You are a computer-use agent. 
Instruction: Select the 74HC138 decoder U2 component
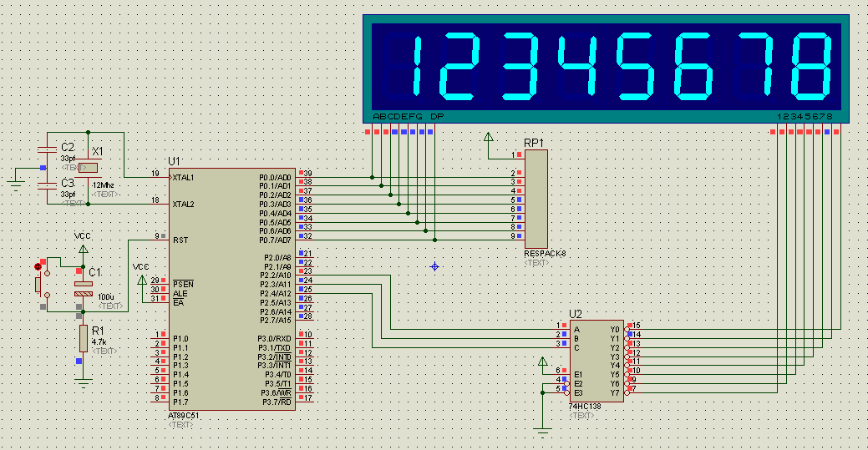tap(596, 361)
